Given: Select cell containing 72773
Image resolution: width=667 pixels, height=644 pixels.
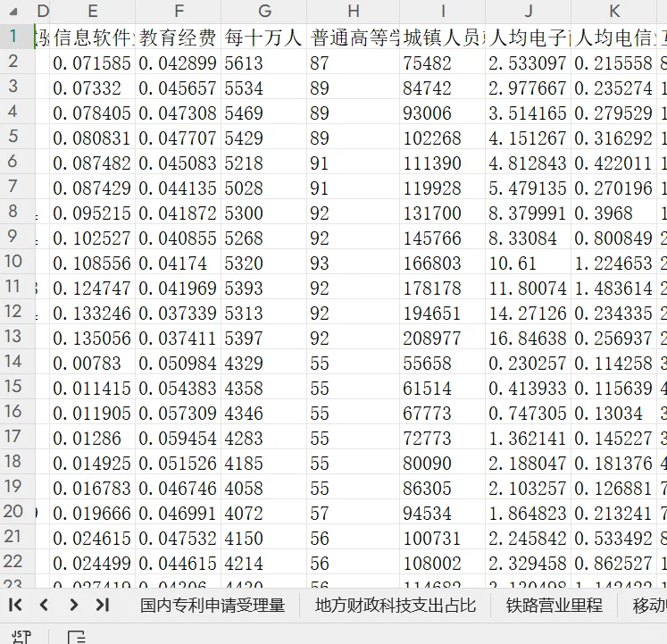Looking at the screenshot, I should pos(443,438).
